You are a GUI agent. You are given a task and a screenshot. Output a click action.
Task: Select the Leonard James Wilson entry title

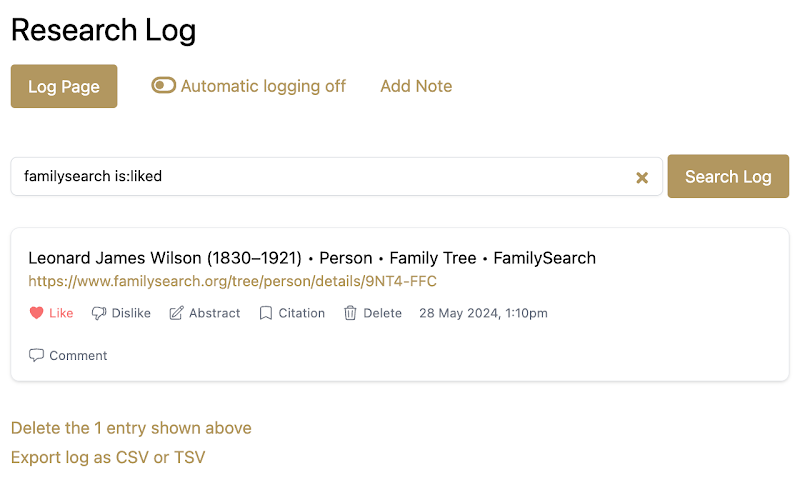pos(312,258)
